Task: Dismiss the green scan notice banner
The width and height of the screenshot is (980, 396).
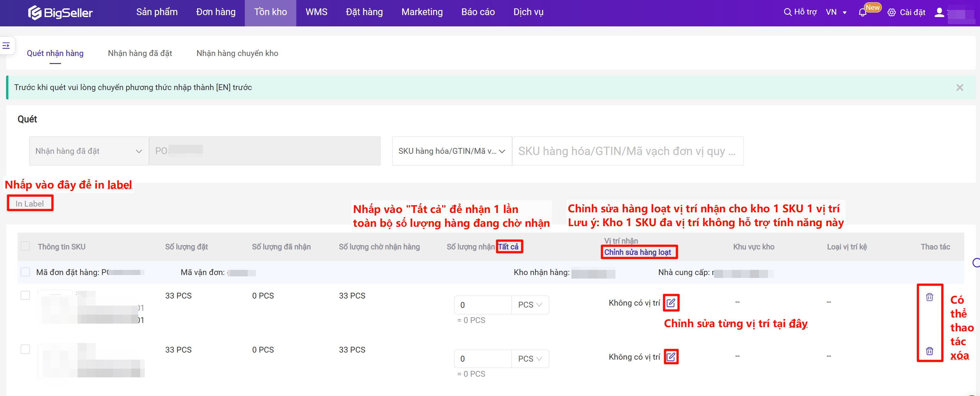Action: pyautogui.click(x=959, y=87)
